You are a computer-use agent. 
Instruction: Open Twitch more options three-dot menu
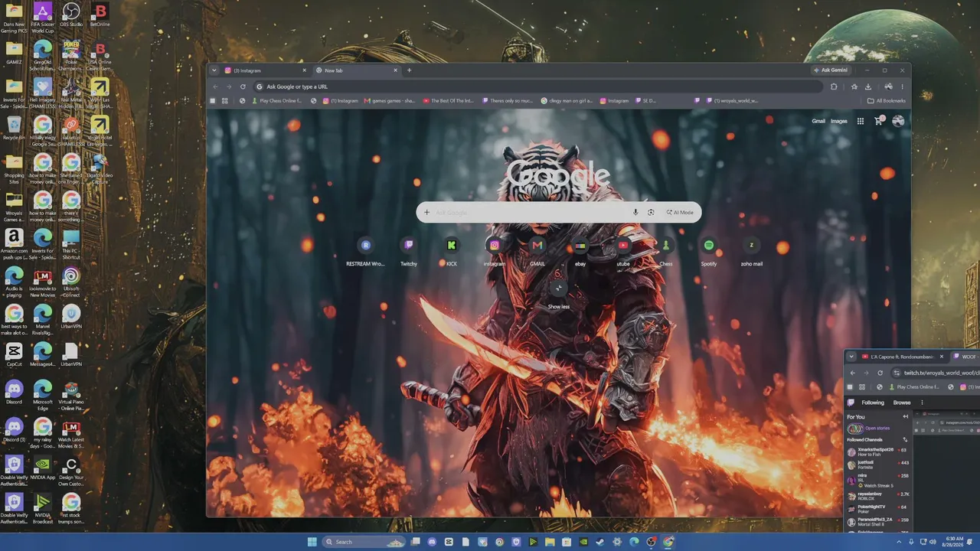tap(922, 403)
